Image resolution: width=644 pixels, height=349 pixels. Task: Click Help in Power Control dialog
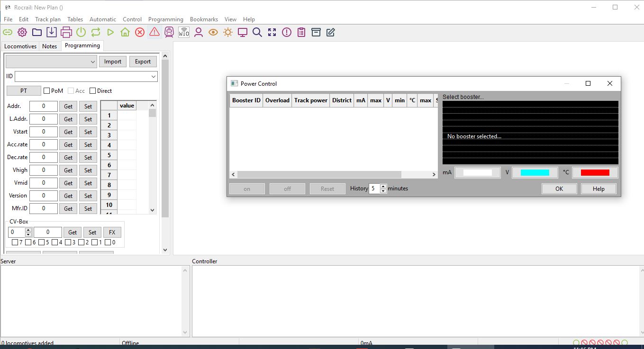(x=599, y=188)
